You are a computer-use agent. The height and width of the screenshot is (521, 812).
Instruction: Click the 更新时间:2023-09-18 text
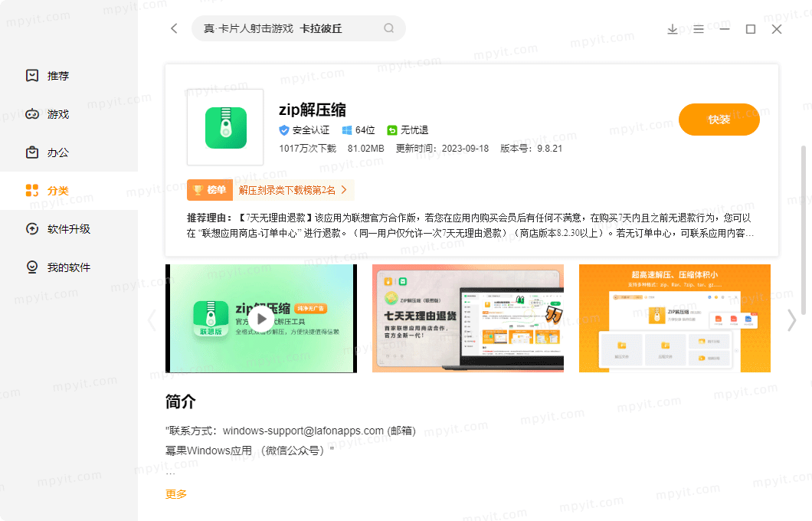[x=442, y=149]
